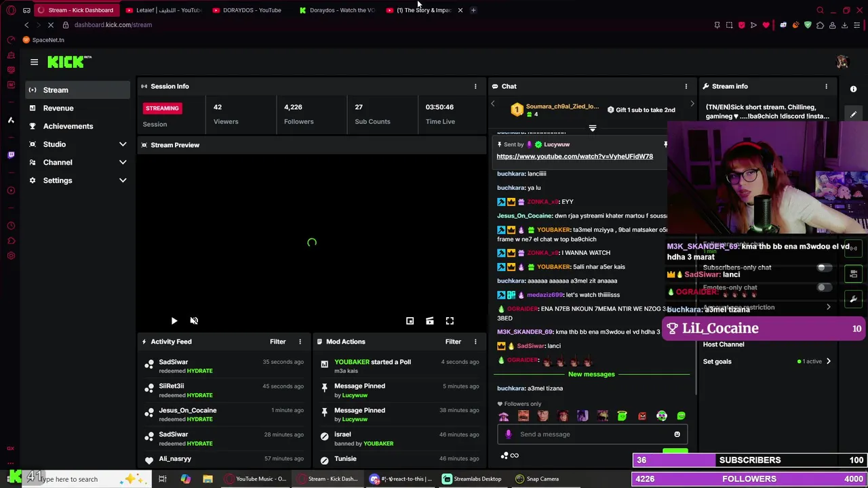Open the Kick hamburger menu
Viewport: 868px width, 488px height.
[34, 62]
